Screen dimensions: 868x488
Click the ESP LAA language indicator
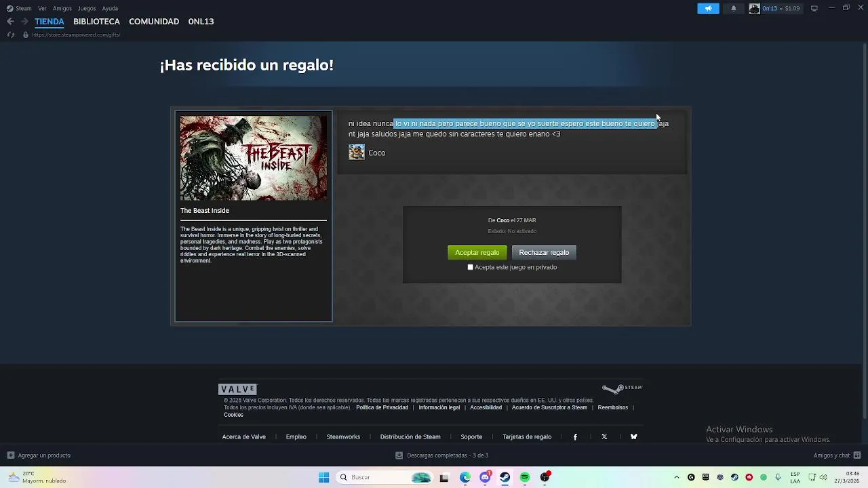tap(795, 477)
